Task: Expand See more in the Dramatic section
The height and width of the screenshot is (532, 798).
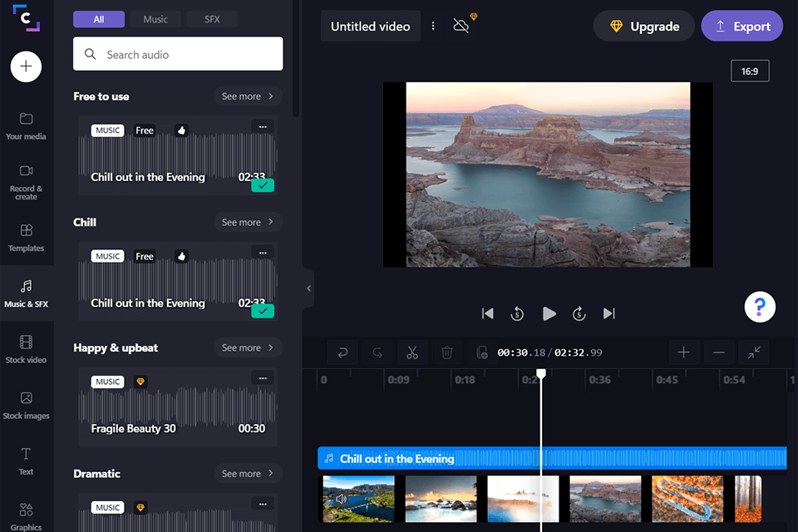Action: coord(248,473)
